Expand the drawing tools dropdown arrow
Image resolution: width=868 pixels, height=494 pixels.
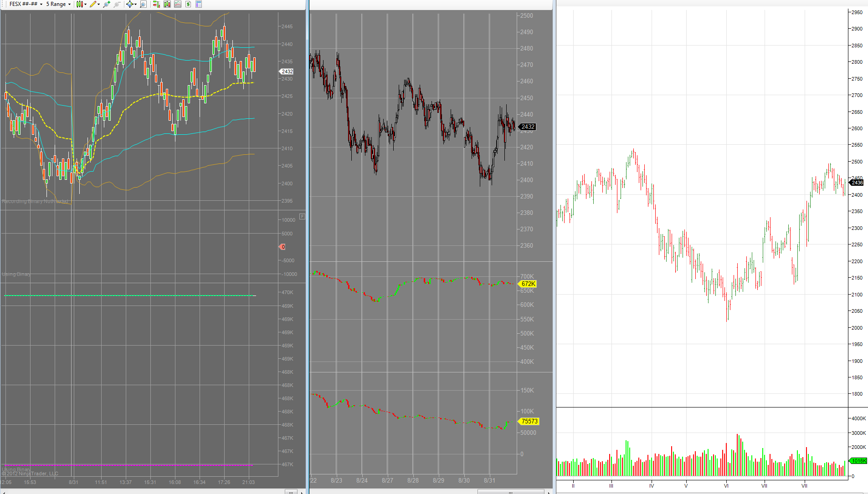tap(98, 4)
